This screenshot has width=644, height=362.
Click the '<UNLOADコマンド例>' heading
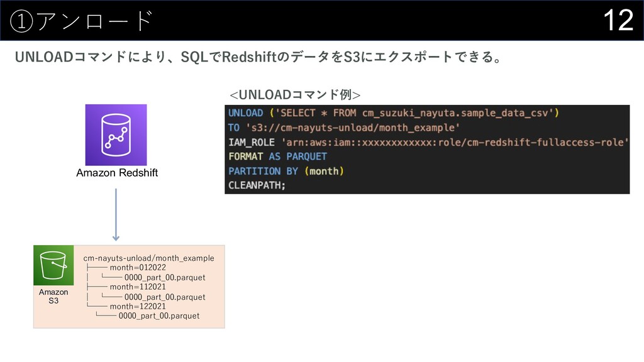tap(295, 95)
